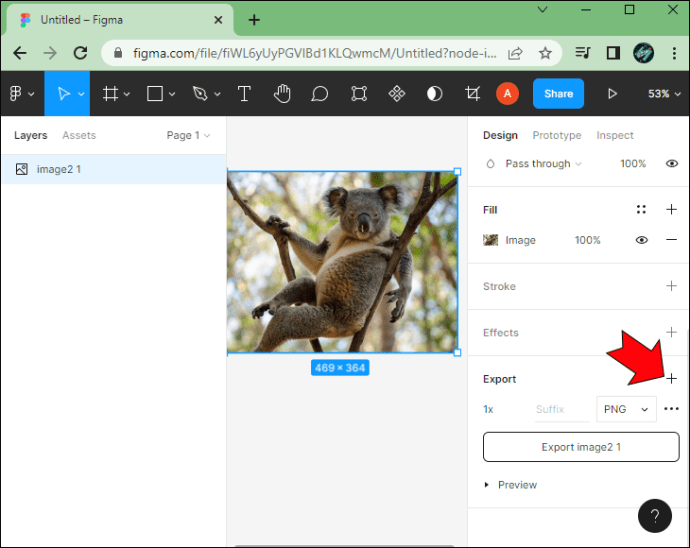Open the Help question mark button
The image size is (690, 548).
[655, 516]
